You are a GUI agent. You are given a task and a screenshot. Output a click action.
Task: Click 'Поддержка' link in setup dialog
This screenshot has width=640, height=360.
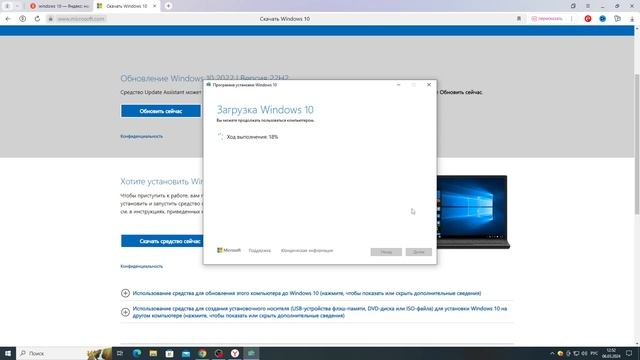coord(260,251)
